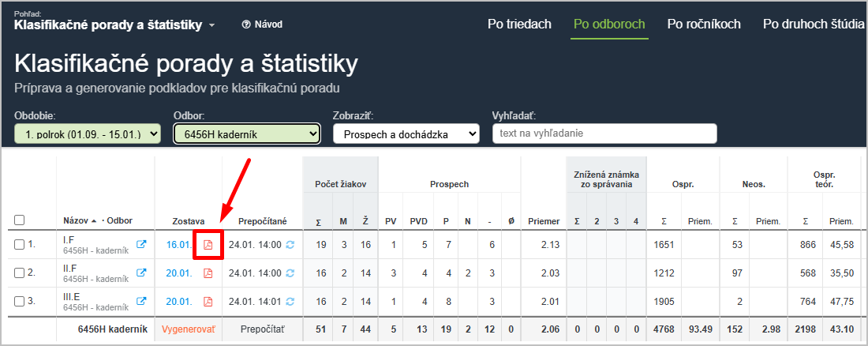Click Prepočítať in the summary row
This screenshot has width=868, height=346.
262,329
